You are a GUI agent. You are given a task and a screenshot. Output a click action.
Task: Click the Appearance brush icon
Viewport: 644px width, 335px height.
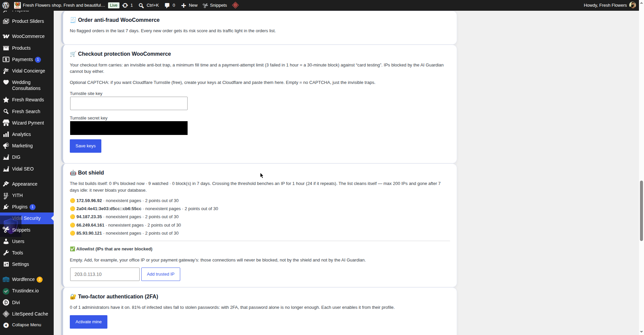6,184
